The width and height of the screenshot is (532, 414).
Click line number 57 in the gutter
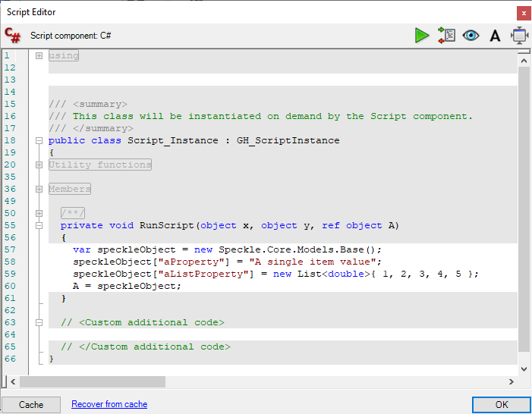coord(10,250)
